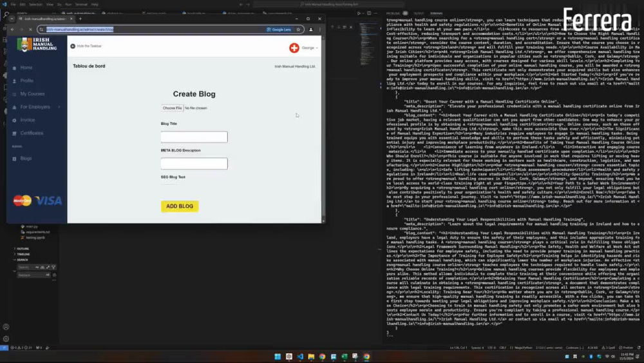Focus the META BLOG Description field

pos(194,164)
